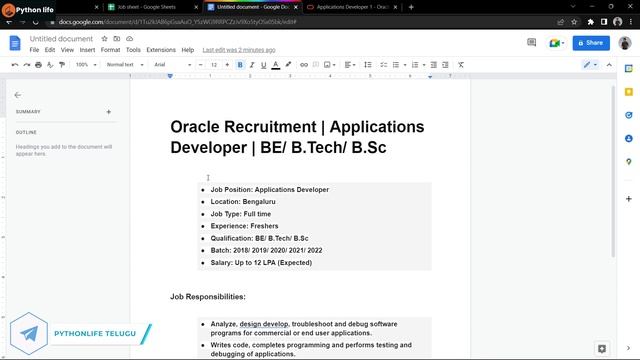This screenshot has width=640, height=360.
Task: Expand the bulleted list options arrow
Action: click(x=405, y=65)
